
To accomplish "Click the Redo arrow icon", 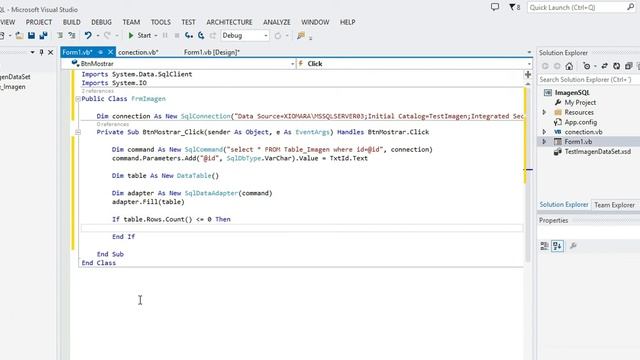I will 107,36.
